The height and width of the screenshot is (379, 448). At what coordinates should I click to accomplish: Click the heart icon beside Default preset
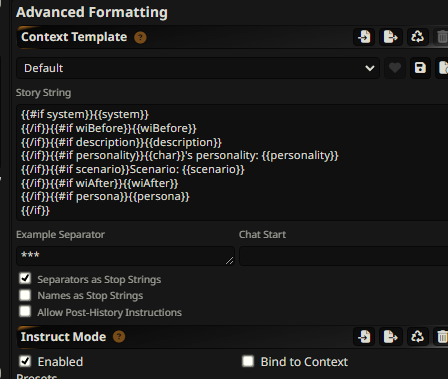tap(395, 68)
